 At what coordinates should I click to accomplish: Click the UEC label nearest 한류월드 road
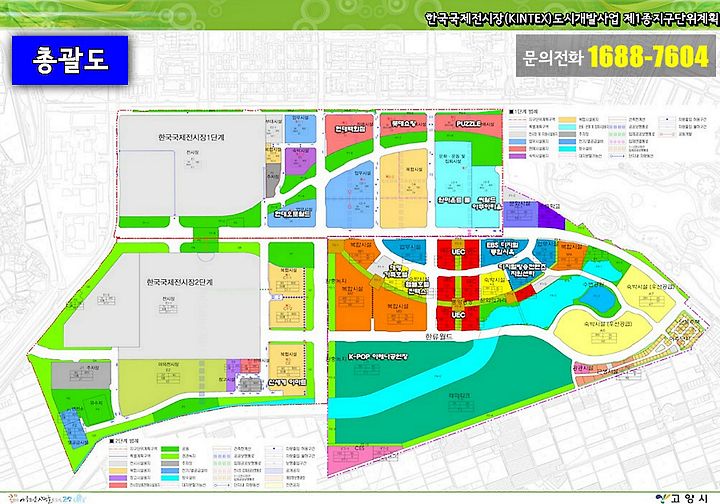(458, 315)
